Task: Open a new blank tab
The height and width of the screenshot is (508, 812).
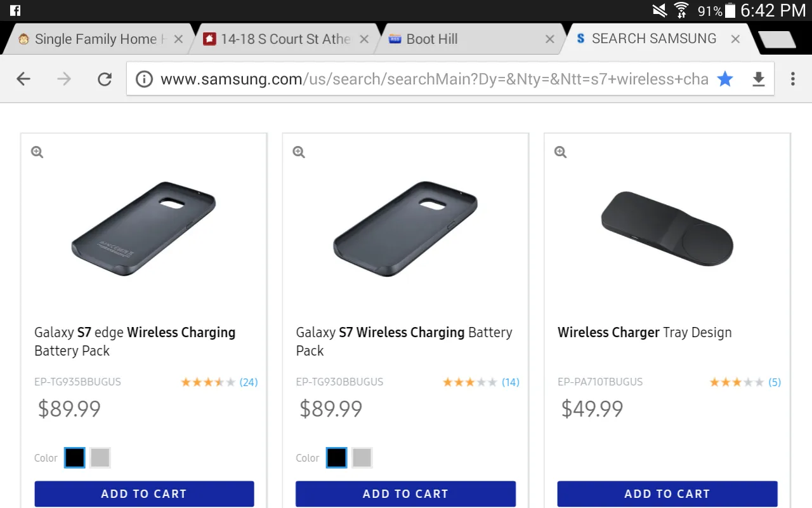Action: (x=776, y=39)
